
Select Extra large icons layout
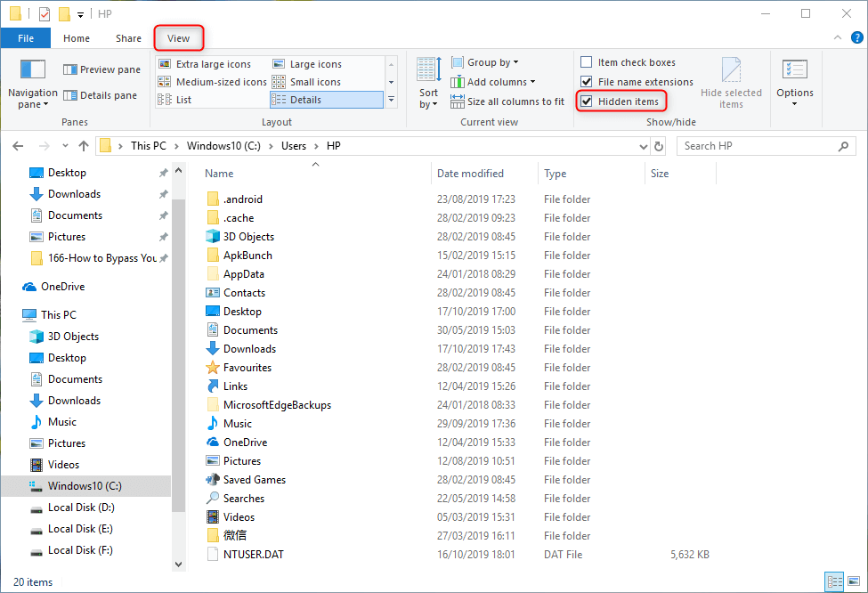(x=205, y=64)
